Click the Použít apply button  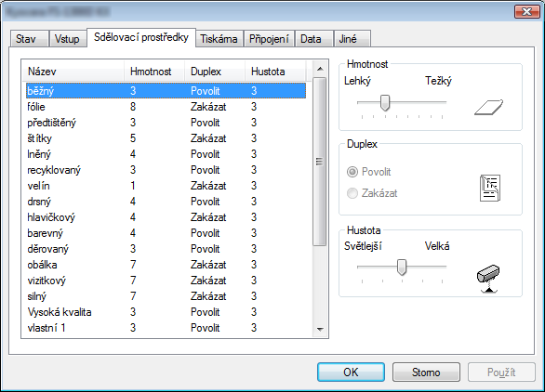(501, 372)
